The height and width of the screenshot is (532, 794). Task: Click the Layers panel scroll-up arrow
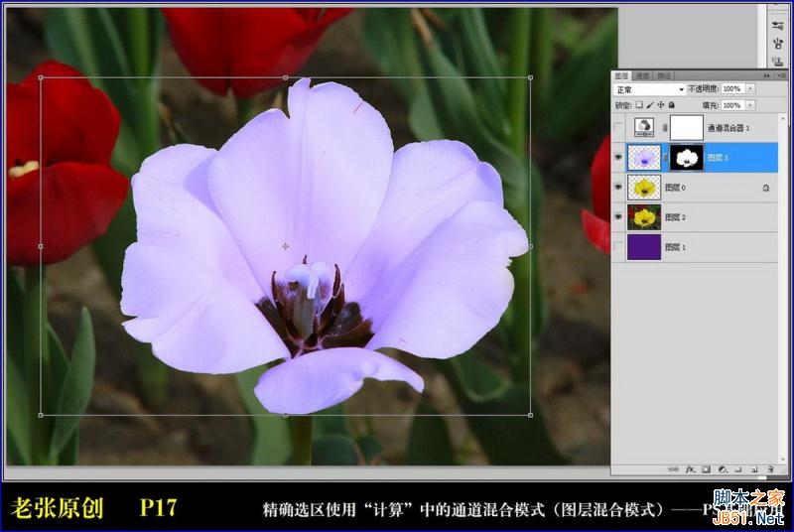(x=783, y=118)
